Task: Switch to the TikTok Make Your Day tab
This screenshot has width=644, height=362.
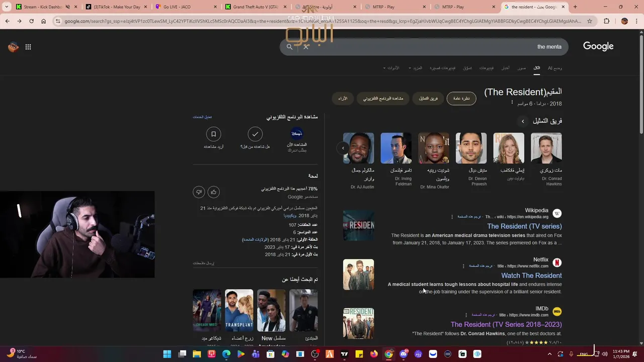Action: [116, 7]
